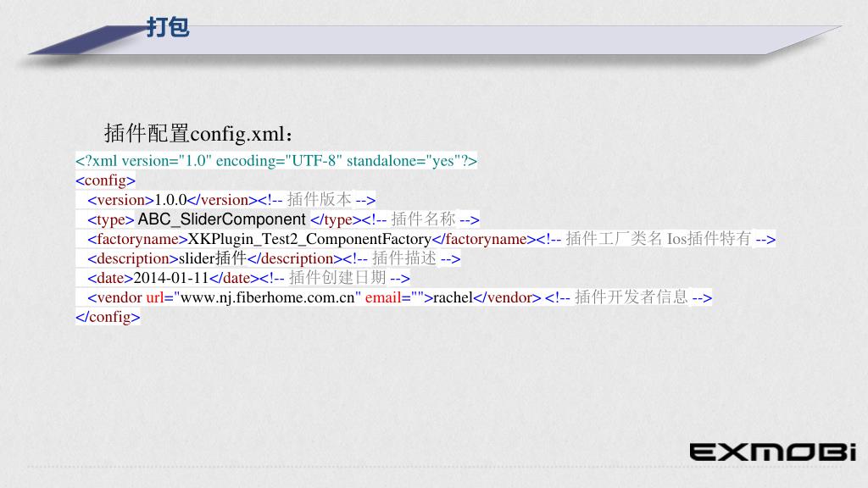868x488 pixels.
Task: Click the comment 插件名称
Action: [x=423, y=219]
